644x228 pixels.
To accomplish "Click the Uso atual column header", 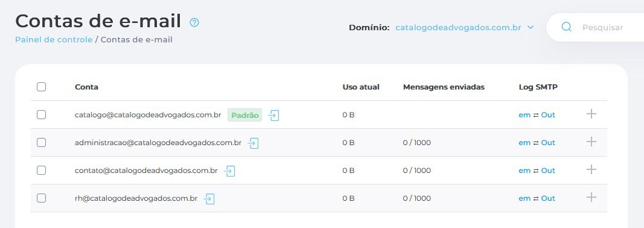I will (361, 87).
